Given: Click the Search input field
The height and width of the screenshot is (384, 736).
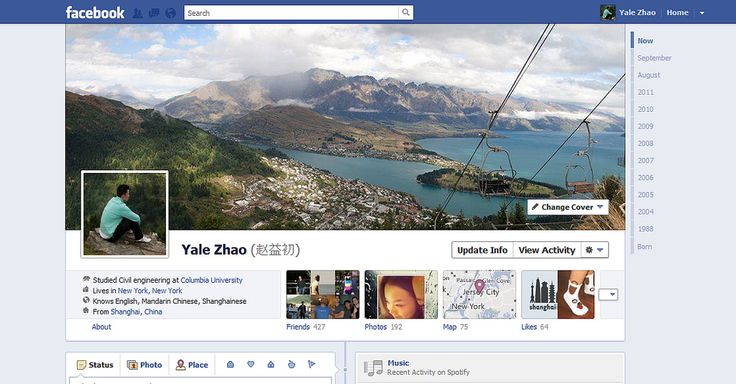Looking at the screenshot, I should click(x=291, y=13).
